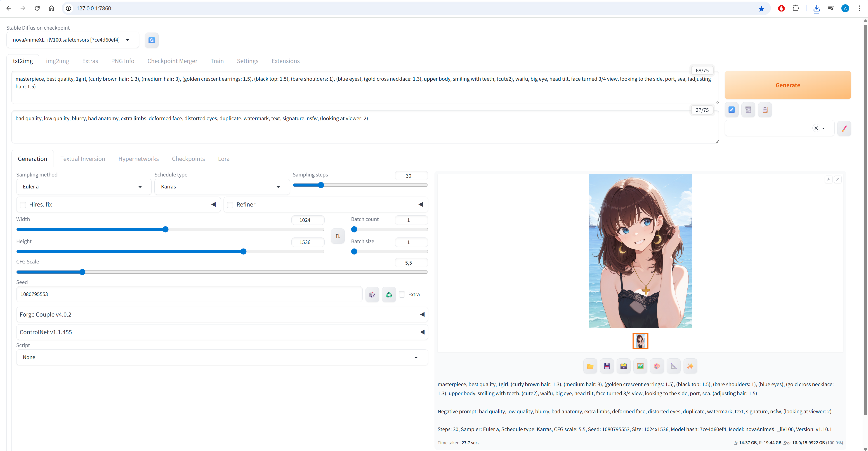The height and width of the screenshot is (451, 868).
Task: Toggle the Extra seed checkbox
Action: pos(402,294)
